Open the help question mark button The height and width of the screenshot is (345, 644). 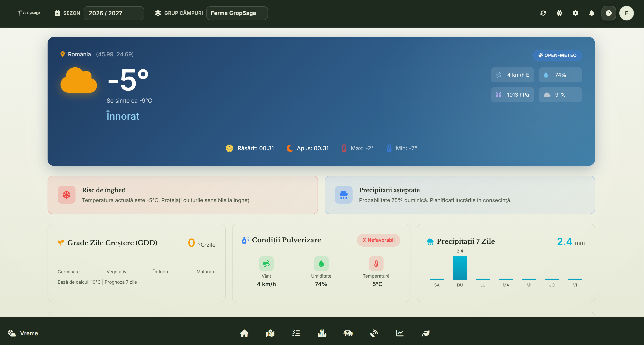[x=609, y=13]
